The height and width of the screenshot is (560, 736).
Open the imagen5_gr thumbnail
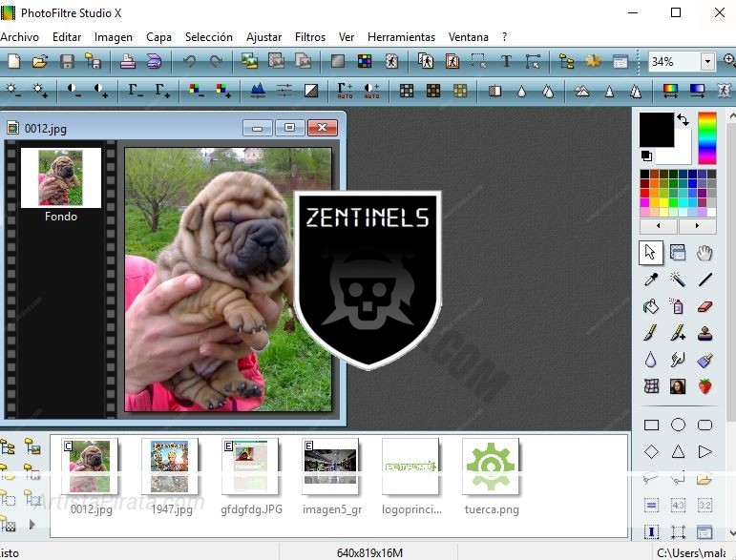point(330,467)
